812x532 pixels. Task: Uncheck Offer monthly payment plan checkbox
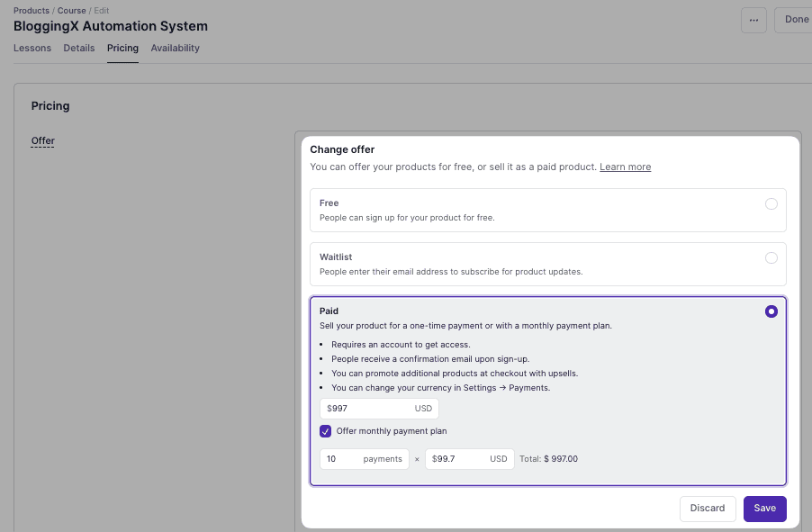coord(325,431)
